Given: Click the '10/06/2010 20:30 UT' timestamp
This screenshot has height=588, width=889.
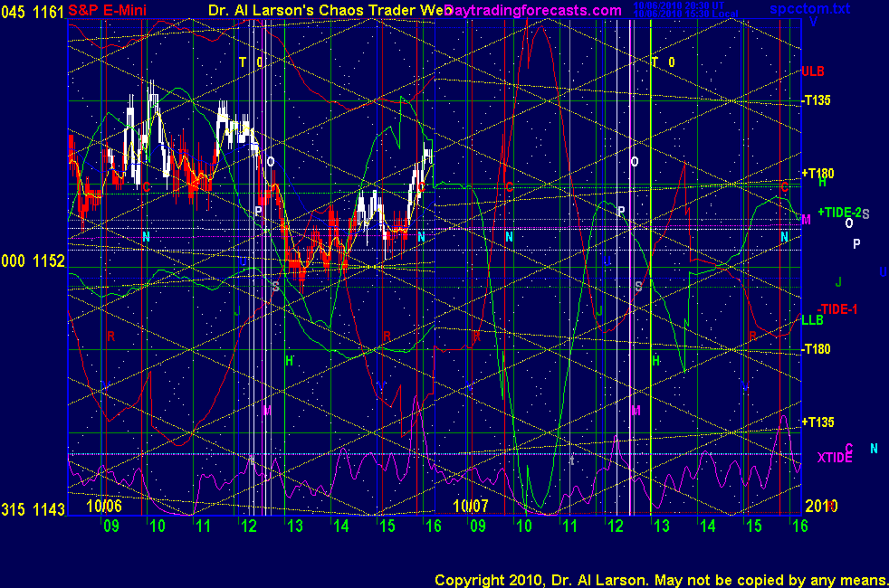Looking at the screenshot, I should (679, 5).
